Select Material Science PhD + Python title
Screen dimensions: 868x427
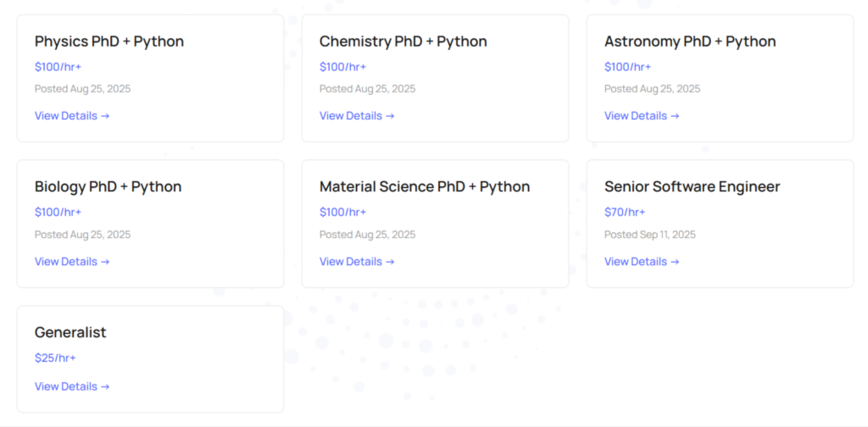[x=424, y=187]
